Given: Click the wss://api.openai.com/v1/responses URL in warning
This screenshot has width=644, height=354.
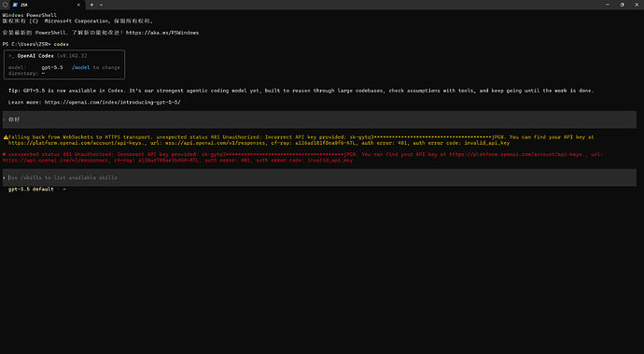Looking at the screenshot, I should click(215, 143).
